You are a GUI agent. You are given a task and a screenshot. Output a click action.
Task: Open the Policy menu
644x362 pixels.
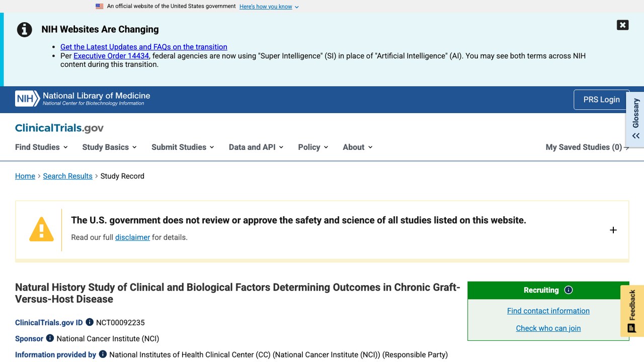point(313,147)
